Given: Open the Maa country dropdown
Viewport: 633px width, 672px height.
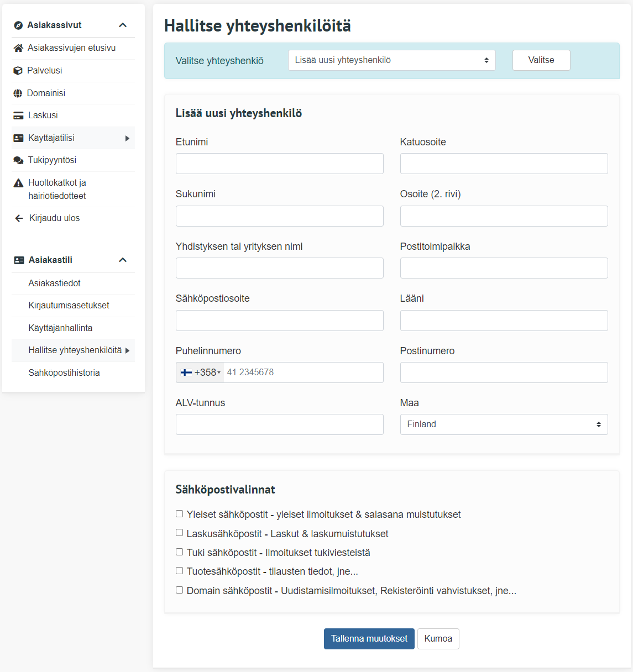Looking at the screenshot, I should 504,424.
